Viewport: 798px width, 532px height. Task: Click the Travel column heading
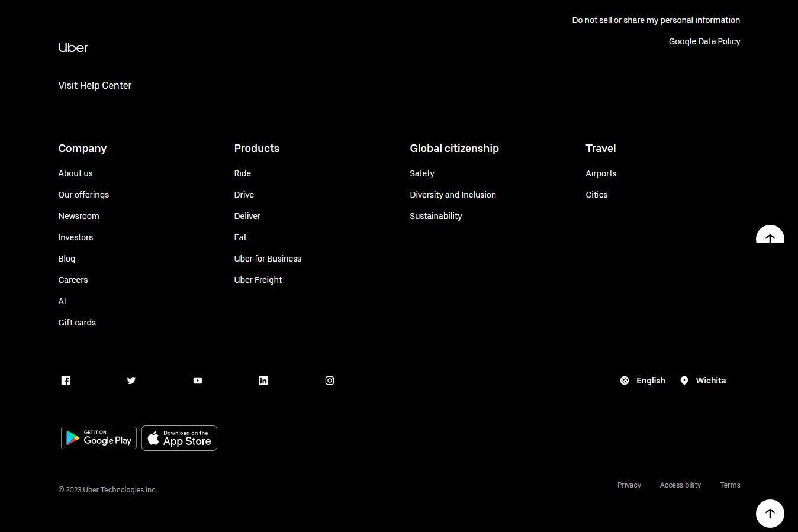click(x=601, y=149)
